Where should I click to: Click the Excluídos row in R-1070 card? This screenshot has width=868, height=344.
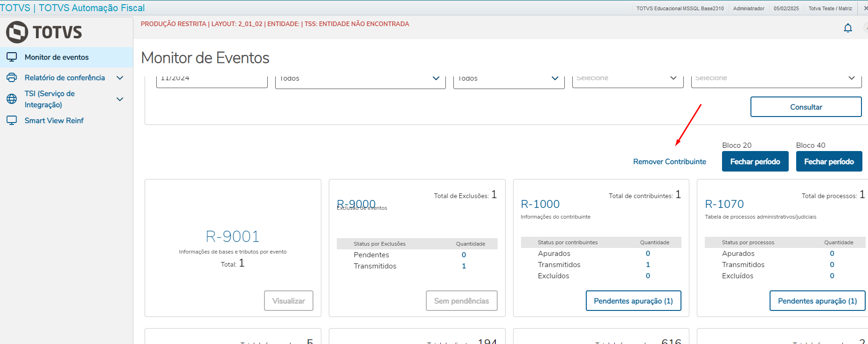coord(785,276)
